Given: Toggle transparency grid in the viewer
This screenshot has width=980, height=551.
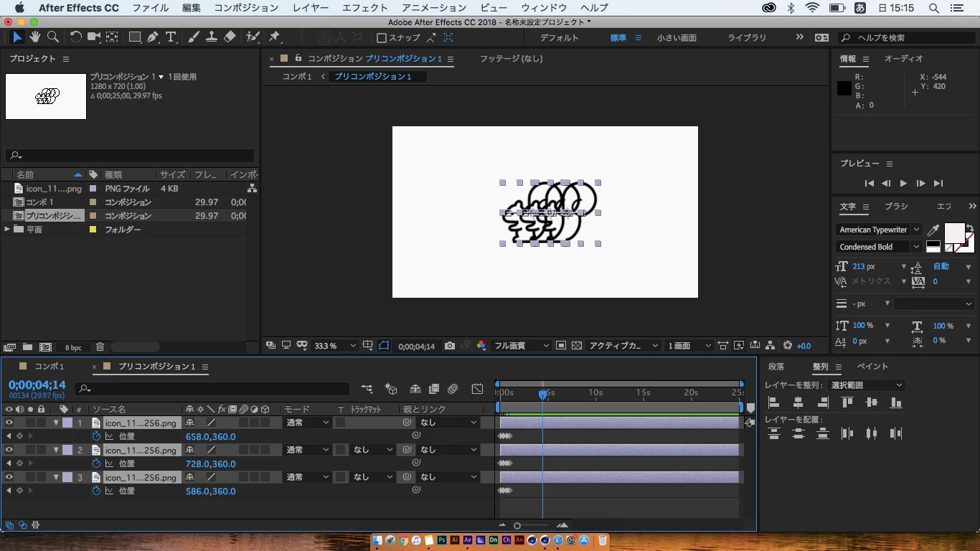Looking at the screenshot, I should click(577, 346).
